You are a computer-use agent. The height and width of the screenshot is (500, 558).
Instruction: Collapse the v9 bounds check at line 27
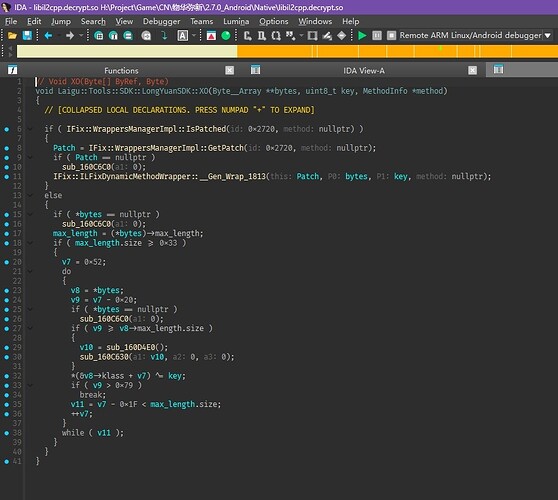click(30, 328)
